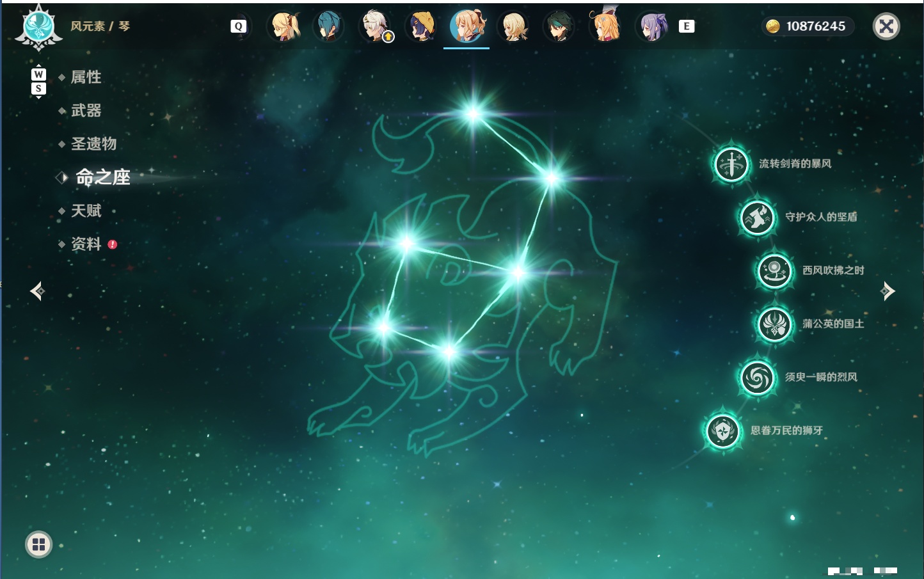
Task: Click the highlighted blonde ponytail avatar
Action: click(467, 26)
